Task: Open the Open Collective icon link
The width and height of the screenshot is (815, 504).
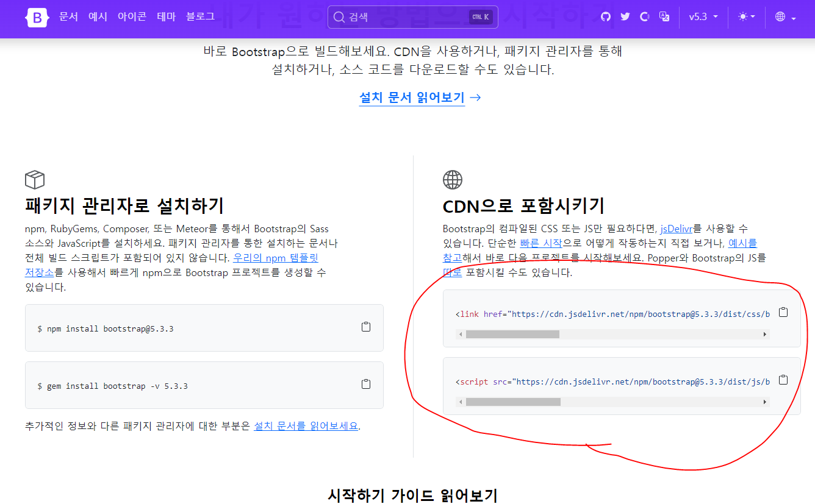Action: click(x=645, y=17)
